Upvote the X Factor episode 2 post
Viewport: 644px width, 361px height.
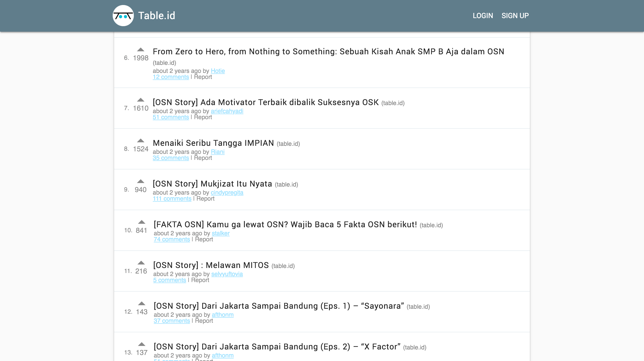click(x=142, y=344)
